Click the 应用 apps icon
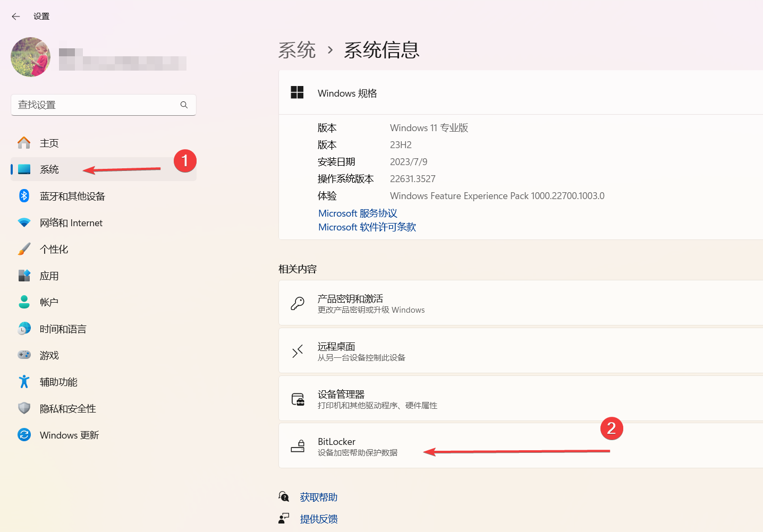 click(x=24, y=276)
